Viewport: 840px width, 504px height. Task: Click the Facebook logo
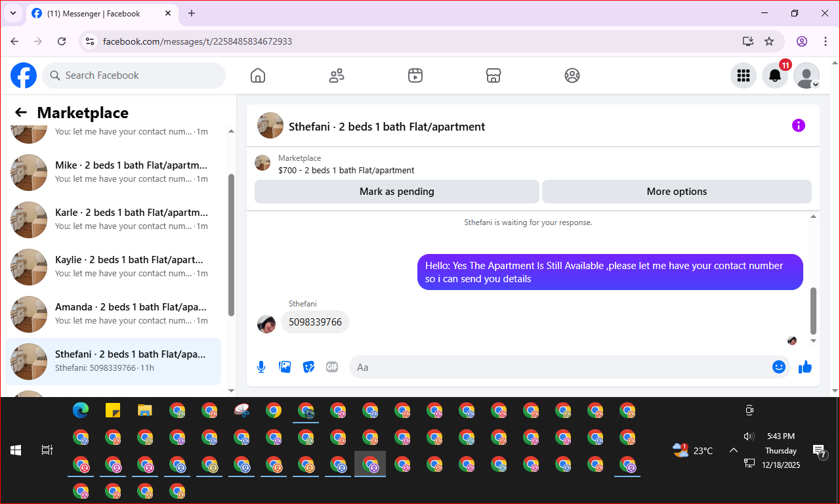(x=24, y=75)
